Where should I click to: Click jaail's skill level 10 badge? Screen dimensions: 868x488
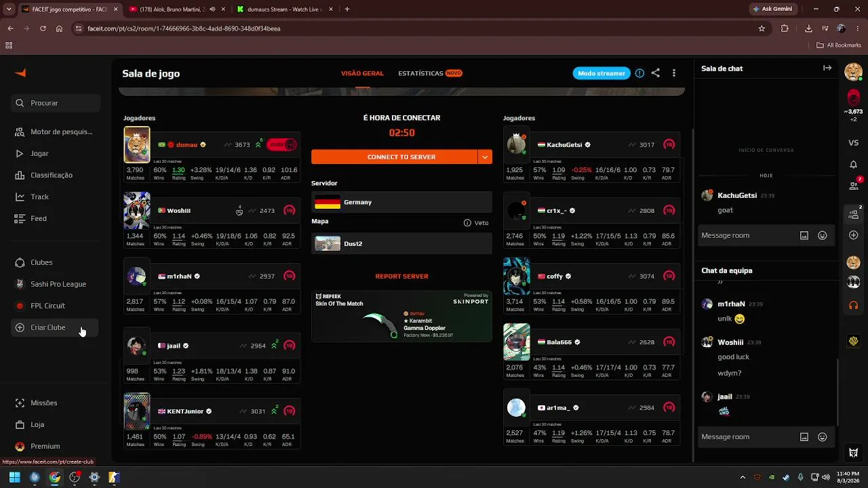pyautogui.click(x=290, y=346)
